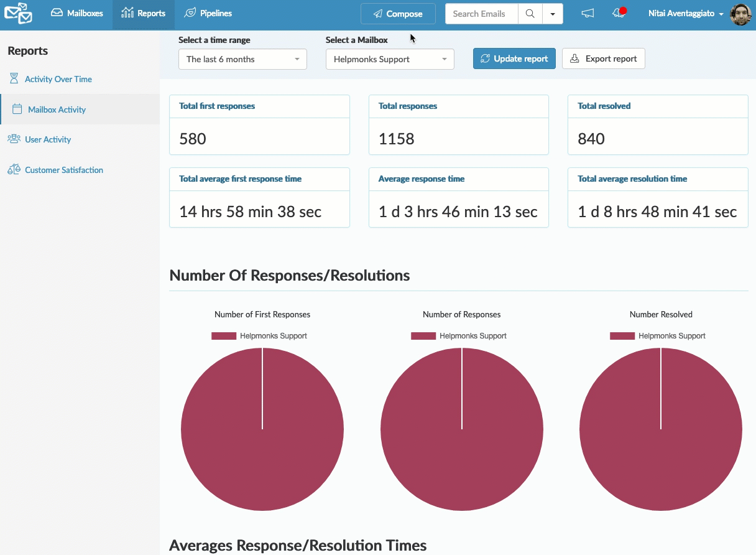This screenshot has height=555, width=756.
Task: Click the user avatar photo
Action: click(740, 14)
